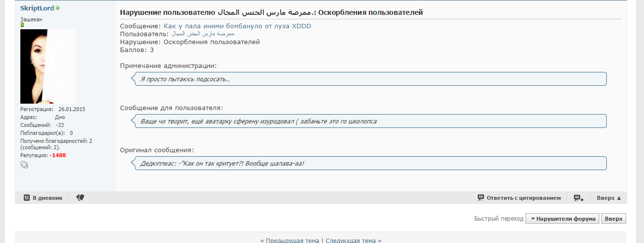This screenshot has width=644, height=243.
Task: Open SkriptLord's user profile name link
Action: coord(37,8)
